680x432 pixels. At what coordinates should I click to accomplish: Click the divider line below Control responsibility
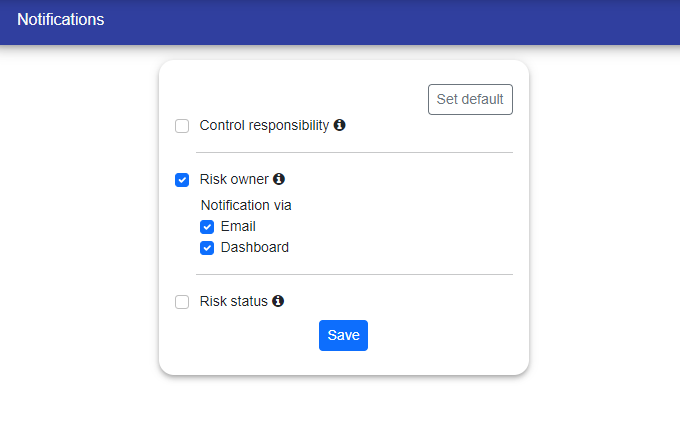tap(354, 153)
